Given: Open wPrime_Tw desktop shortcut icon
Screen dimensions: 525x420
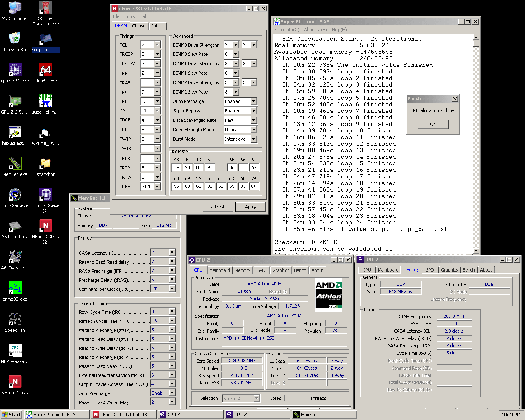Looking at the screenshot, I should pyautogui.click(x=46, y=132).
